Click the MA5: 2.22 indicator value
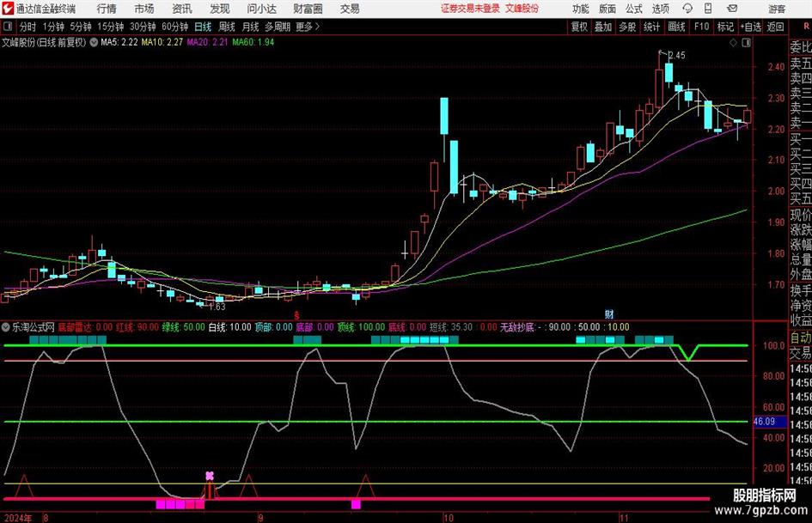The width and height of the screenshot is (812, 523). [119, 42]
